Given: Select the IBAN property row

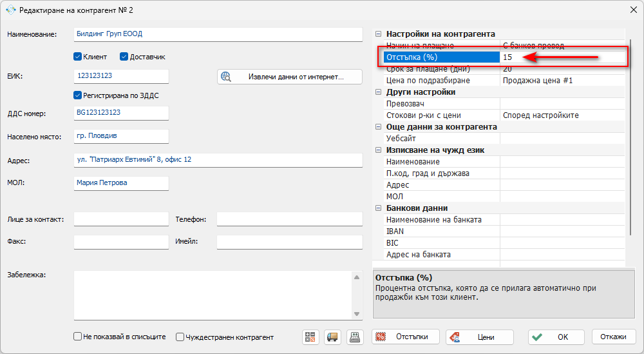Looking at the screenshot, I should point(504,231).
